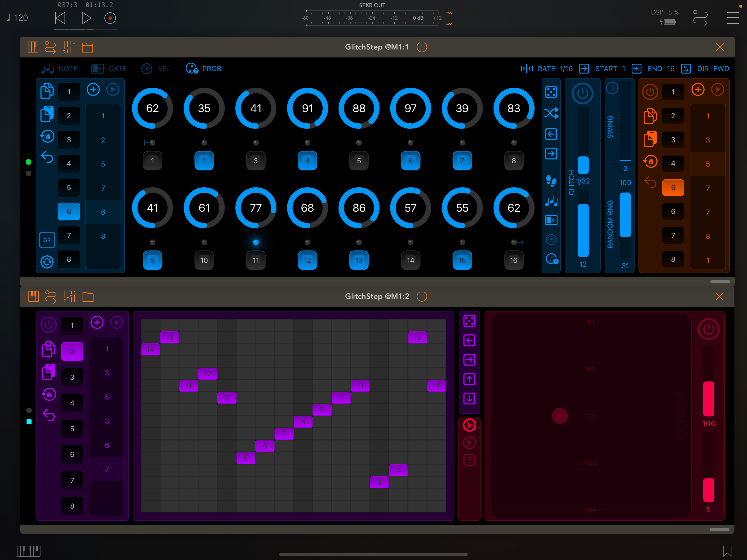The height and width of the screenshot is (560, 747).
Task: Add pattern with blue plus icon
Action: [93, 89]
